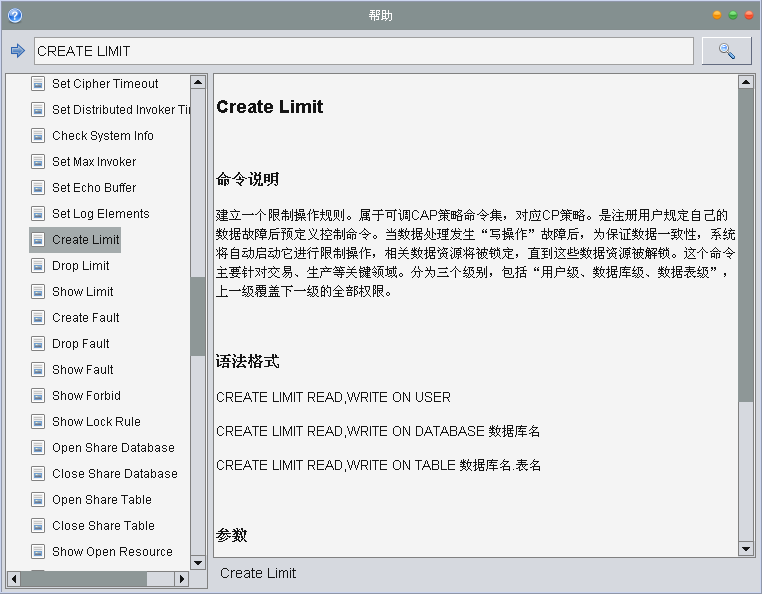Click the Show Limit page icon
This screenshot has width=762, height=594.
click(38, 292)
